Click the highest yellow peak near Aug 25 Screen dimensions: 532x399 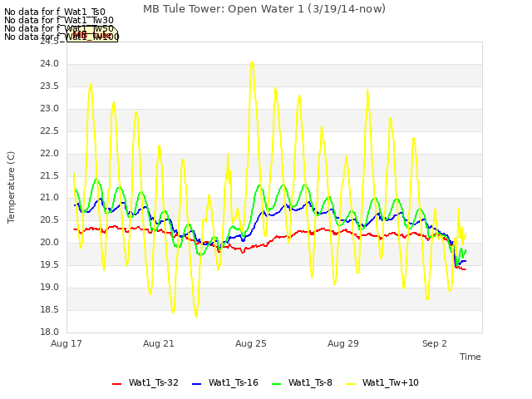[252, 63]
